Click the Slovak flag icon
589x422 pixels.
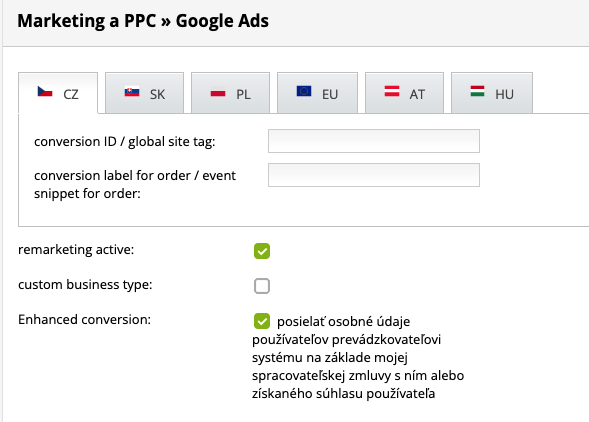132,91
